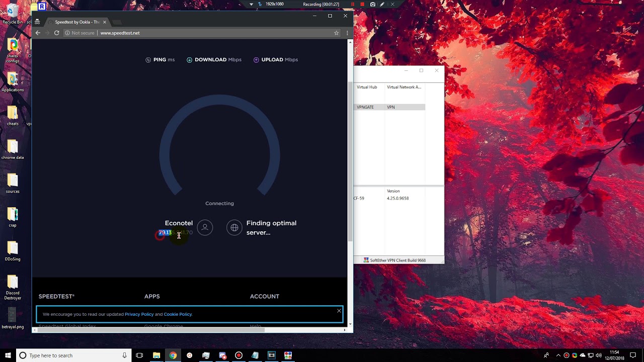Image resolution: width=644 pixels, height=362 pixels.
Task: Open the DDoSing folder on desktop
Action: [13, 251]
